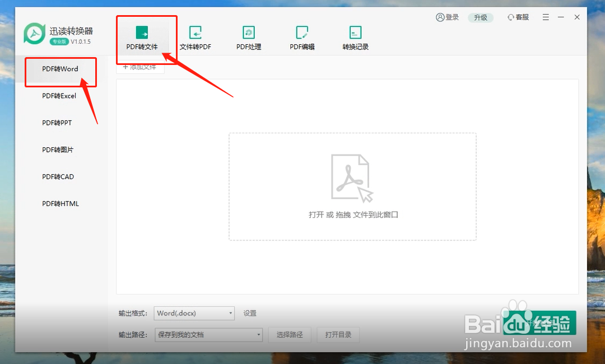Click the 升级 upgrade pill

coord(481,17)
